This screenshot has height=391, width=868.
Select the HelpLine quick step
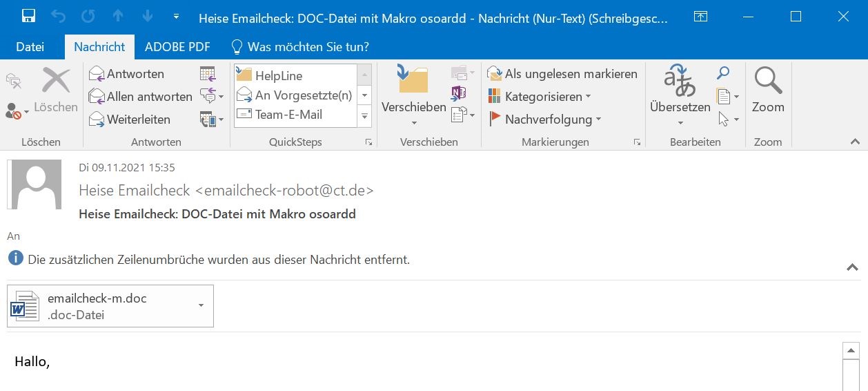pos(295,76)
